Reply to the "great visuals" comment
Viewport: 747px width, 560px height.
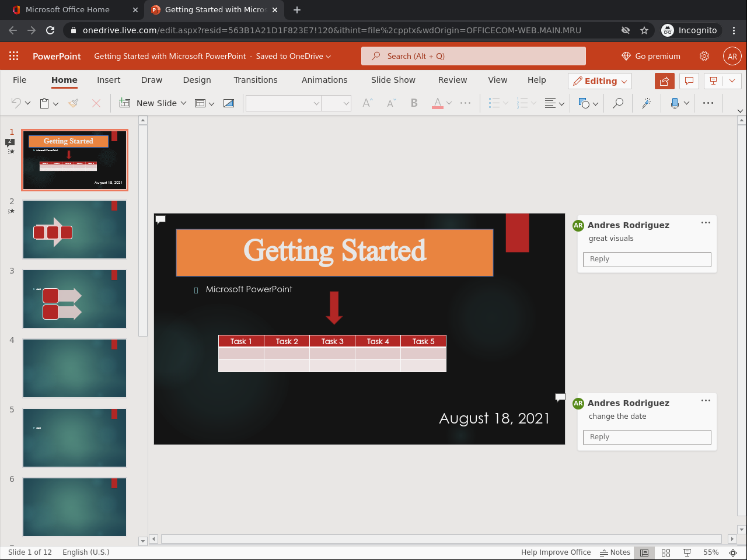pos(647,259)
